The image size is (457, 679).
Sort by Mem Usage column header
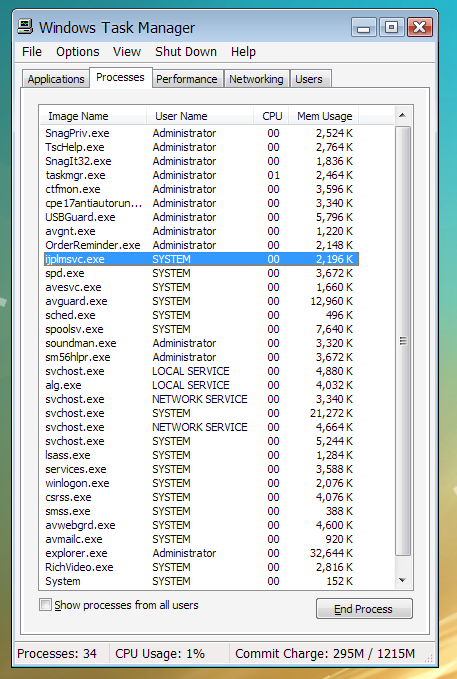click(x=324, y=116)
